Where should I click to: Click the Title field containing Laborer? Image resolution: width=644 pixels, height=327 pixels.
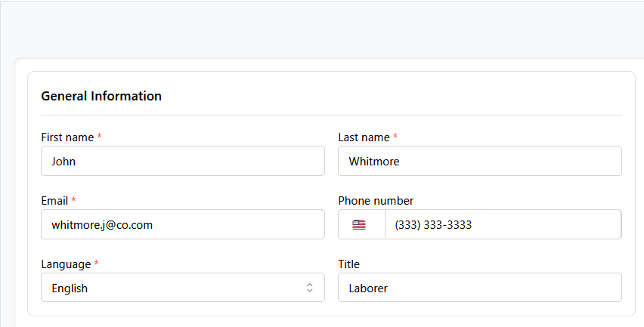point(479,288)
